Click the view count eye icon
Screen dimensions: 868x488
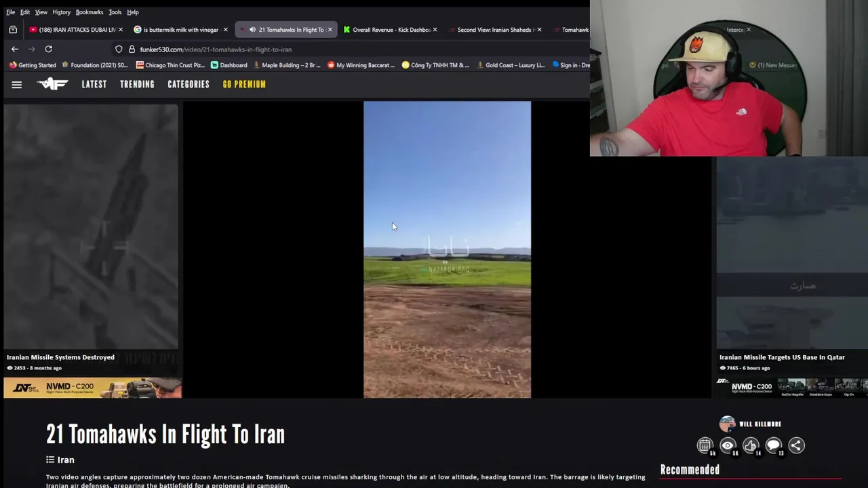tap(728, 445)
